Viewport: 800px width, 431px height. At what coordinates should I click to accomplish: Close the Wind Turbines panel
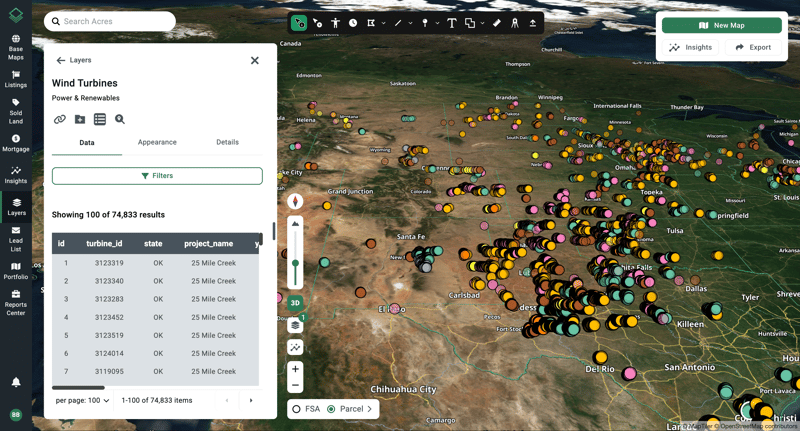(255, 61)
